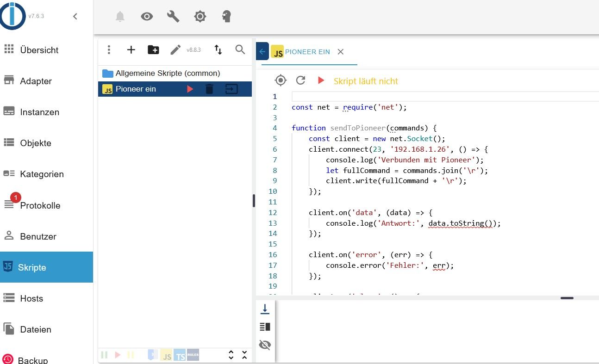Click the blue back arrow beside tabs
Viewport: 599px width, 364px height.
pyautogui.click(x=262, y=51)
